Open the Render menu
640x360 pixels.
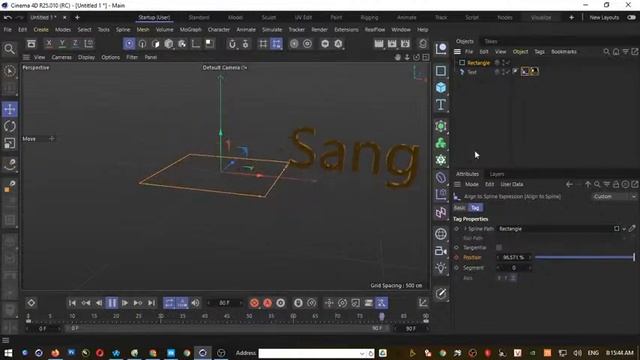tap(319, 30)
